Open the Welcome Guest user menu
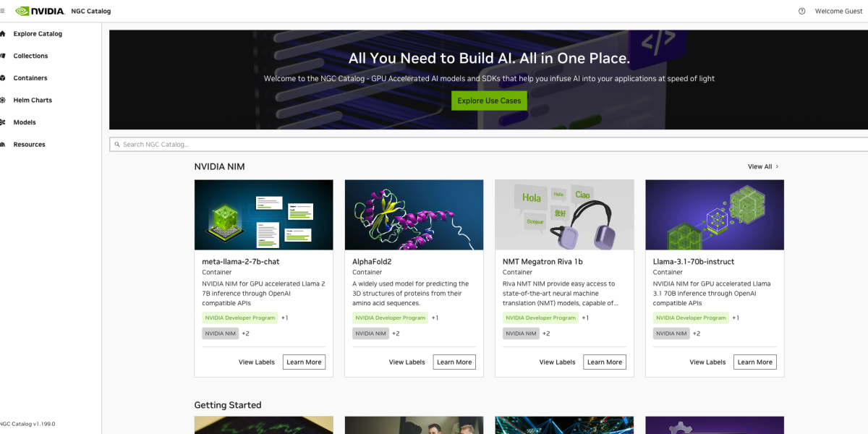 pyautogui.click(x=838, y=11)
